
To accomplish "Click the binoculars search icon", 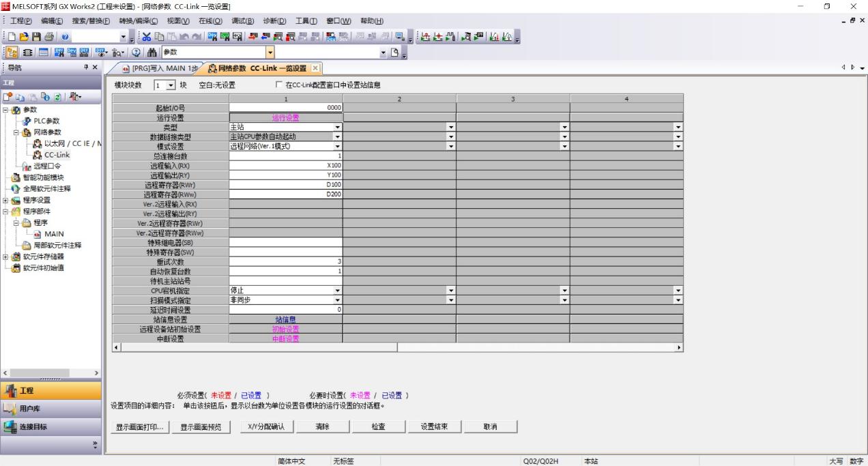I will point(152,52).
